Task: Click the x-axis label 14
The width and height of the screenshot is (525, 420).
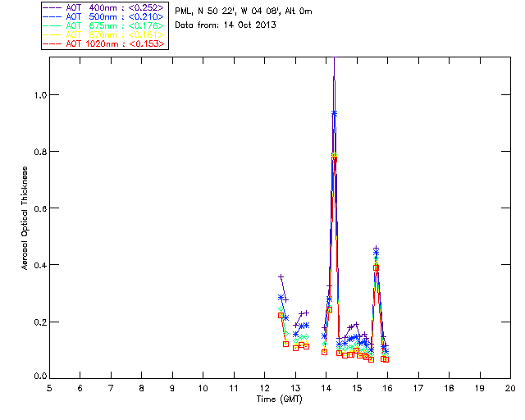Action: pos(326,388)
